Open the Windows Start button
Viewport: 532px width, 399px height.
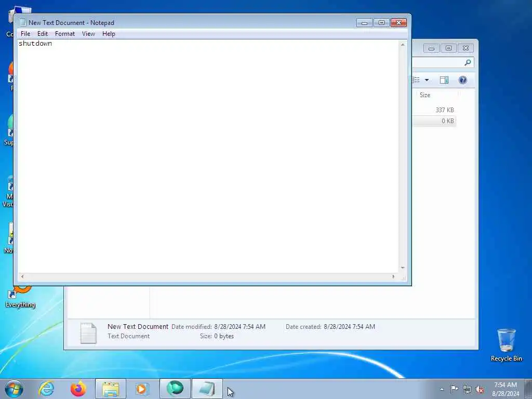pos(14,389)
